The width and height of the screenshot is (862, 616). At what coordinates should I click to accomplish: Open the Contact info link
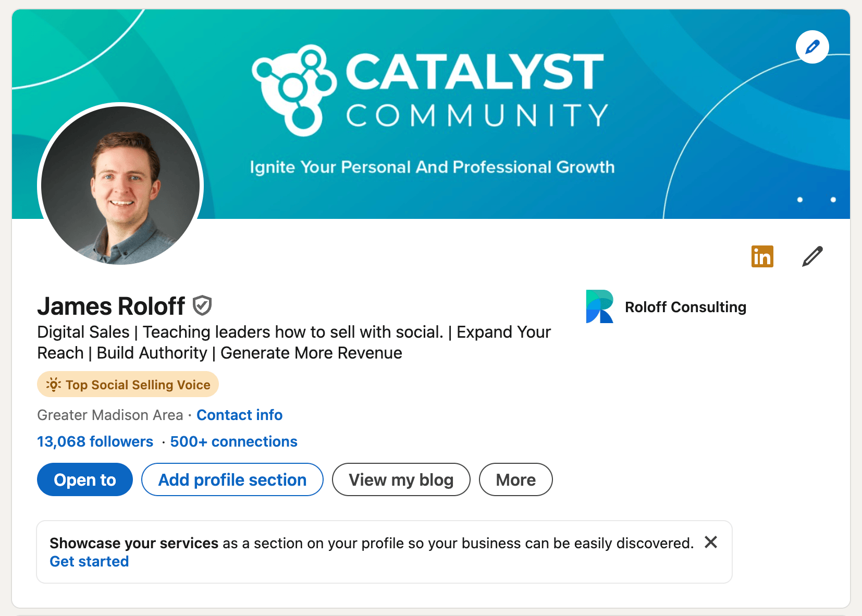click(240, 415)
